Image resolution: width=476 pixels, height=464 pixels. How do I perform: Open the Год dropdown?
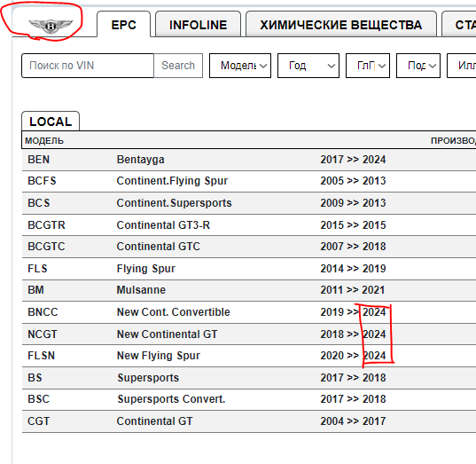(308, 66)
